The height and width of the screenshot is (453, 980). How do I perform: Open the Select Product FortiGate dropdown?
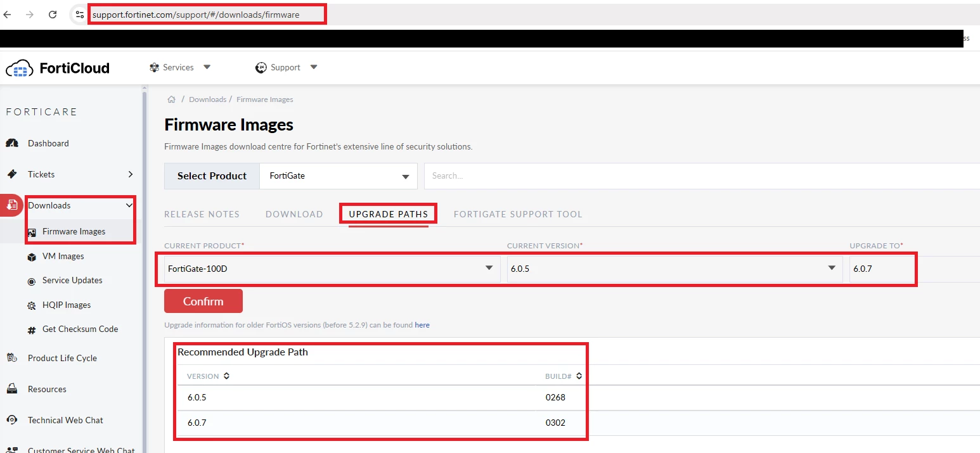click(x=338, y=176)
